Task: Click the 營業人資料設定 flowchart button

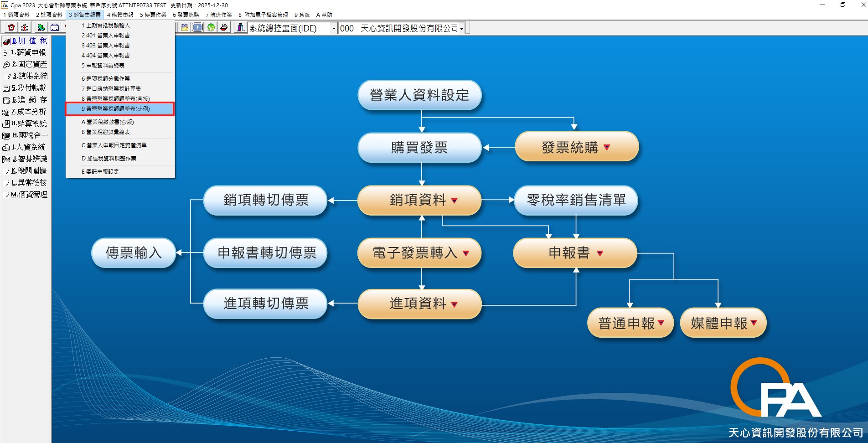Action: (x=419, y=95)
